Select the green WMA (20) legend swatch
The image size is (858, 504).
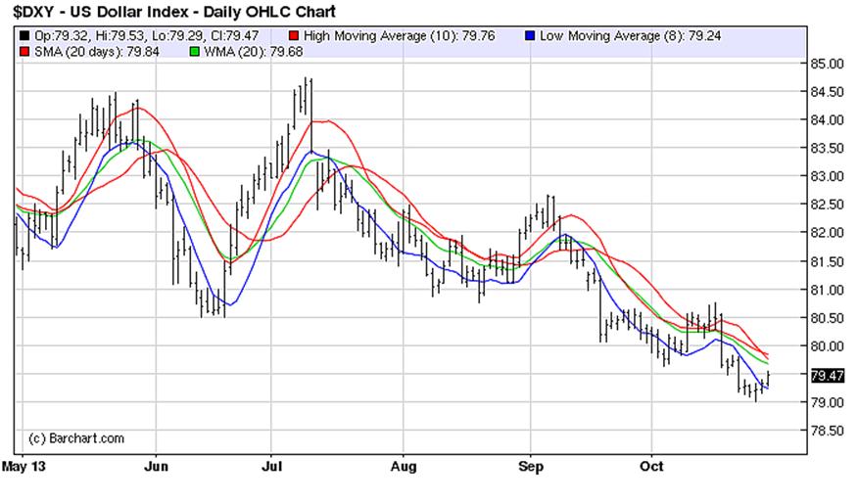tap(196, 49)
